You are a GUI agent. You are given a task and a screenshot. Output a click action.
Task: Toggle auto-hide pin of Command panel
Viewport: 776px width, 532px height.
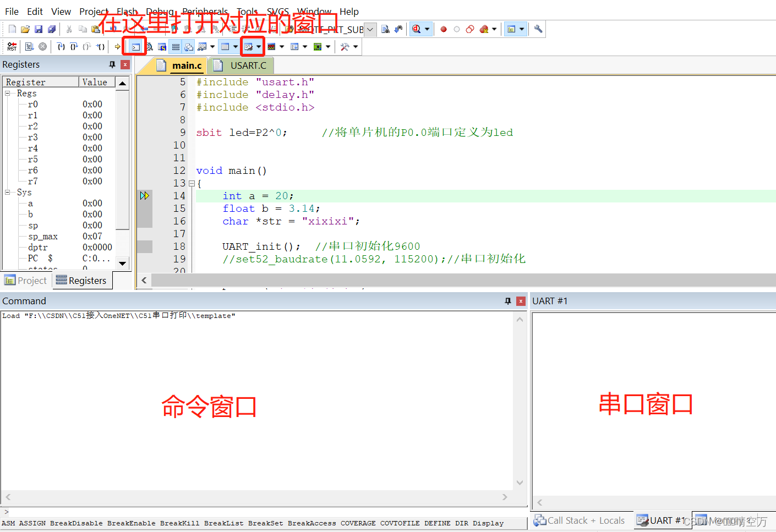point(507,301)
